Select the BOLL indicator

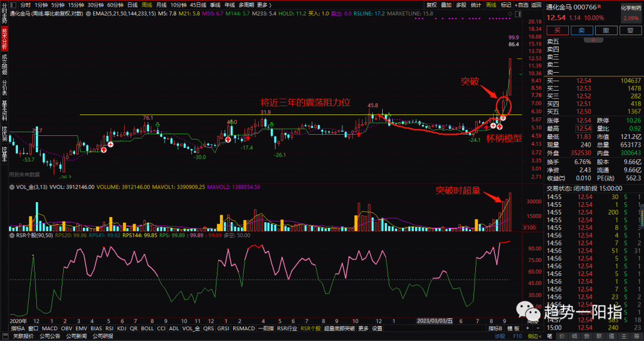coord(147,328)
